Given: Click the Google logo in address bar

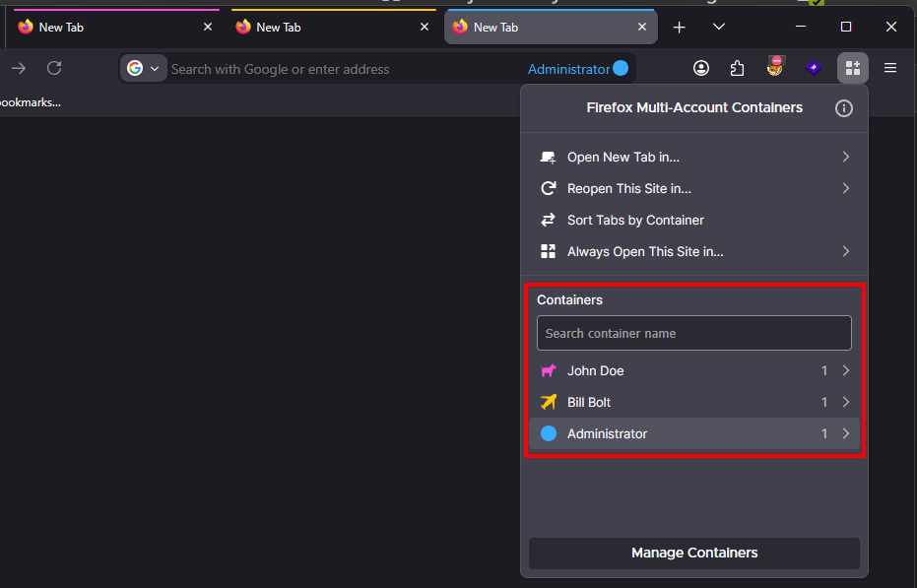Looking at the screenshot, I should tap(135, 69).
